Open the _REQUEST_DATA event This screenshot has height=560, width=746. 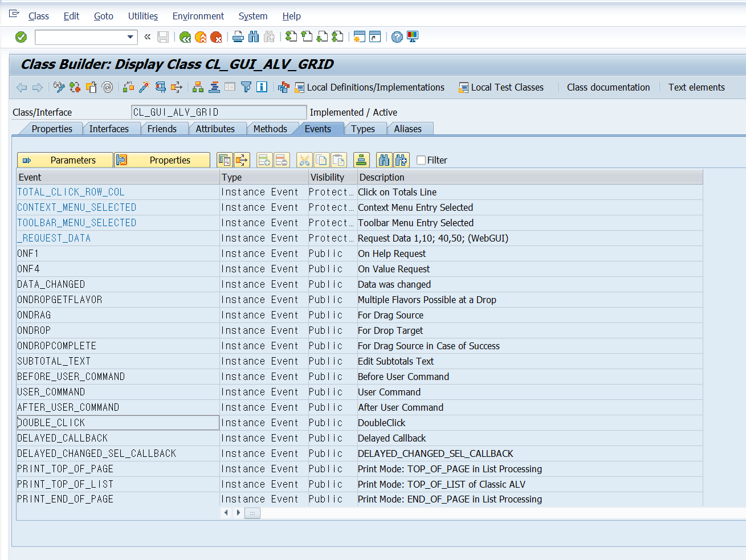click(x=54, y=239)
